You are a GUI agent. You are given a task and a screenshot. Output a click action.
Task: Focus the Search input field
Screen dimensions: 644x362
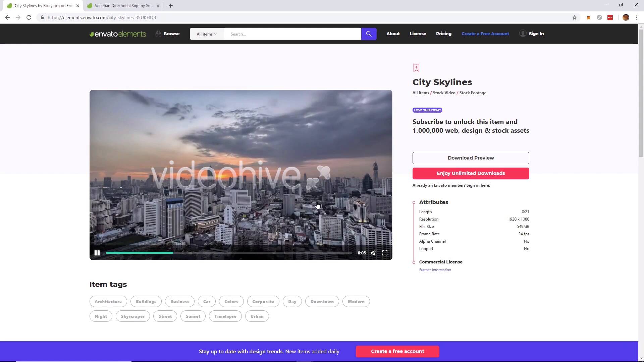292,34
